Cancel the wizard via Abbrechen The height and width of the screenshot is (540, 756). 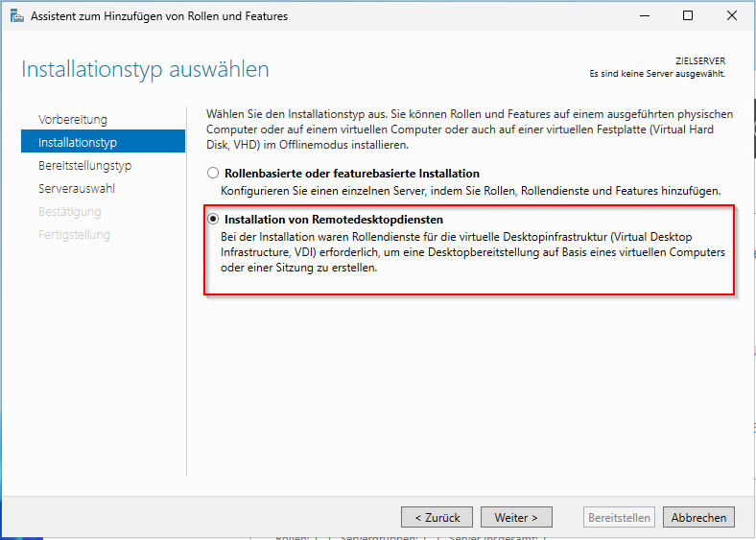tap(698, 517)
